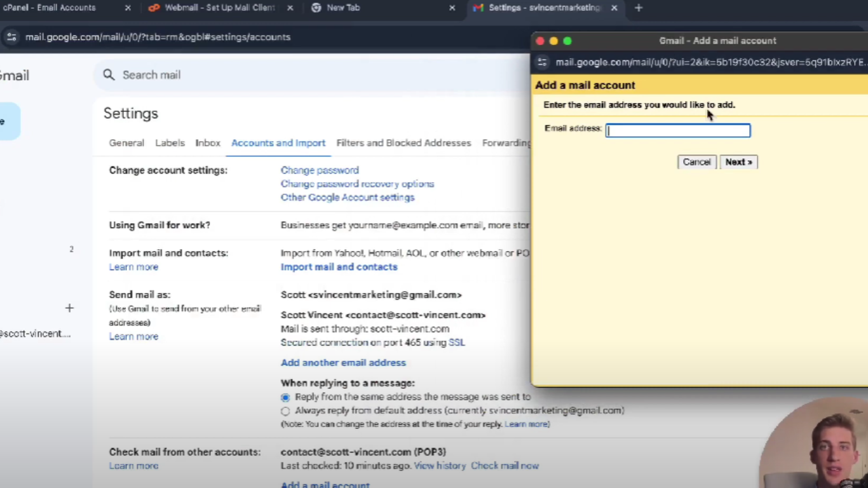Viewport: 868px width, 488px height.
Task: Open the General settings tab
Action: coord(126,143)
